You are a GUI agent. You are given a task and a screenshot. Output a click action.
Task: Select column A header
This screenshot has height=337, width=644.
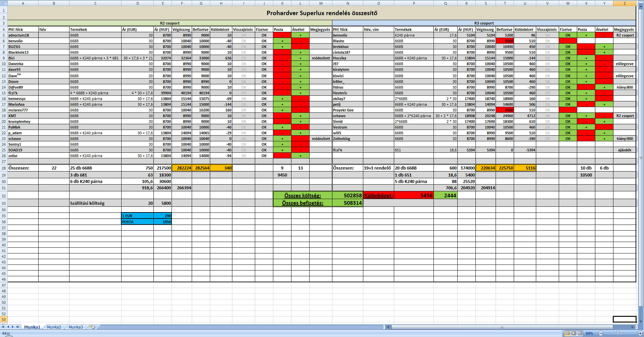tap(23, 3)
